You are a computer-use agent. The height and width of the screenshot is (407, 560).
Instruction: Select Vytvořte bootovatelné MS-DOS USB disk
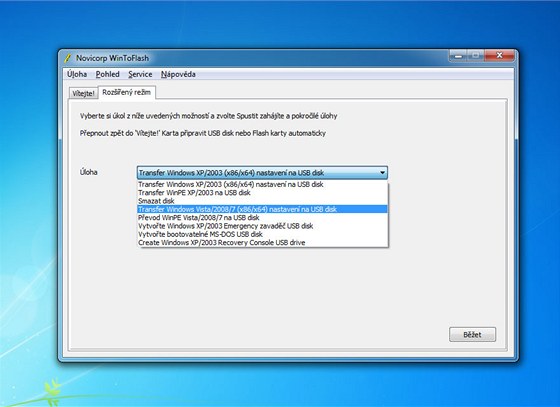(x=262, y=234)
